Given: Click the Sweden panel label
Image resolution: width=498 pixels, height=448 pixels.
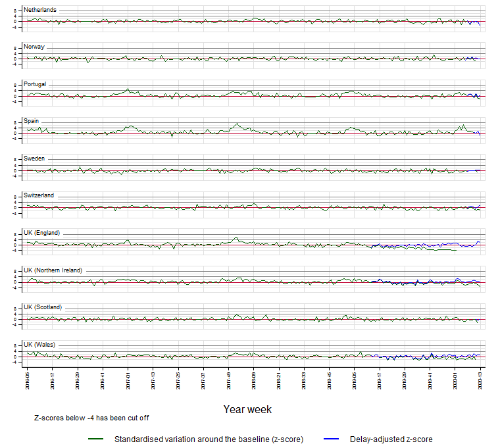Looking at the screenshot, I should 34,159.
